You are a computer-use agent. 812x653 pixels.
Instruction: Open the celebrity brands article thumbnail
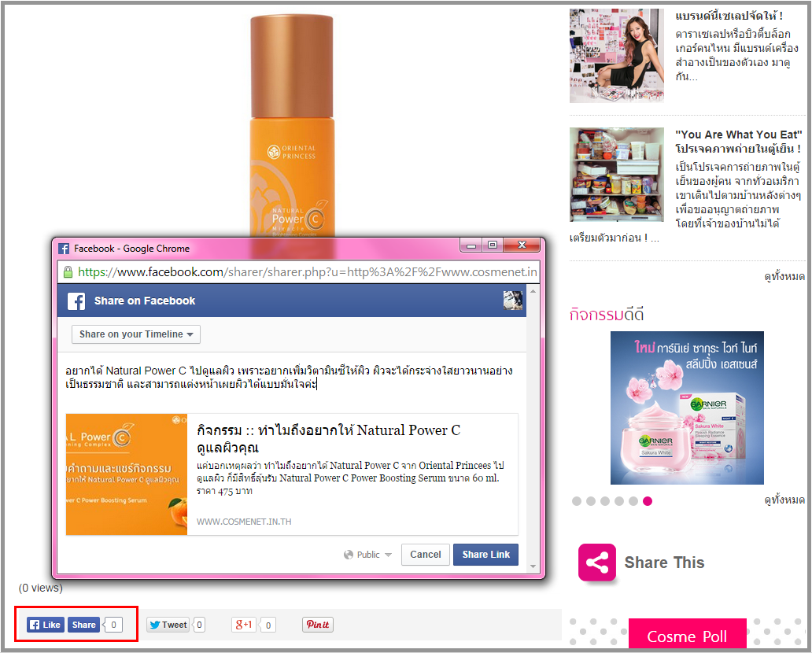[617, 55]
